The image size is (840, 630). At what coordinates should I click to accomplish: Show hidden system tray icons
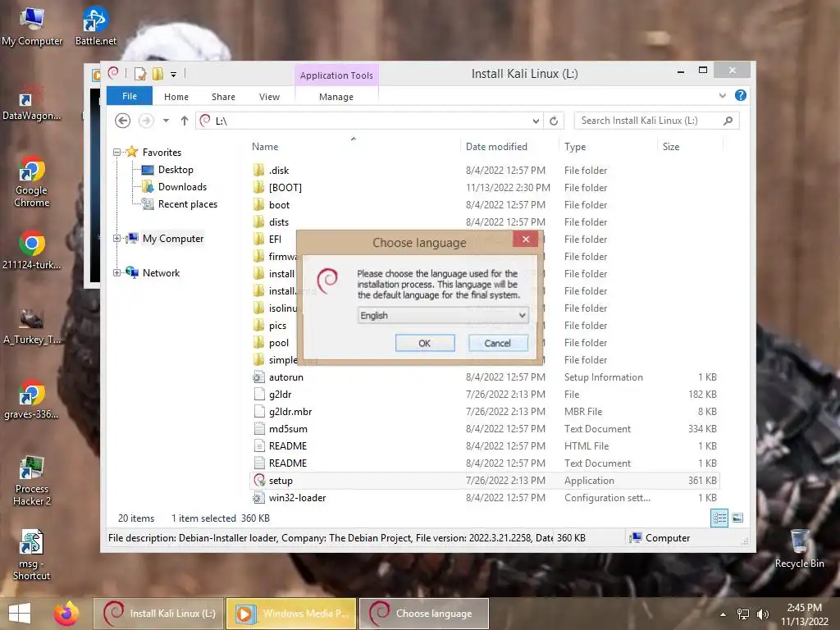pos(723,614)
